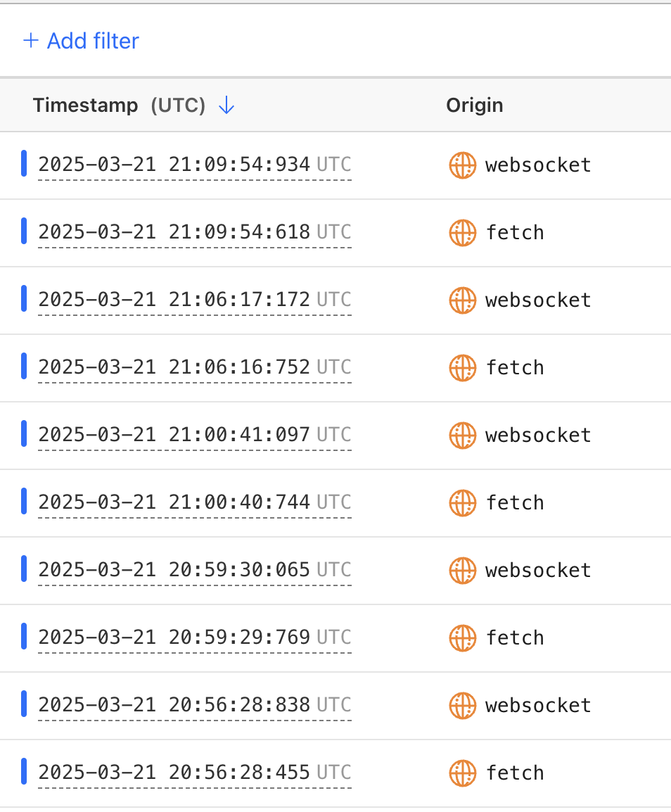Click the globe icon beside the 21:06:16:752 fetch entry

462,368
